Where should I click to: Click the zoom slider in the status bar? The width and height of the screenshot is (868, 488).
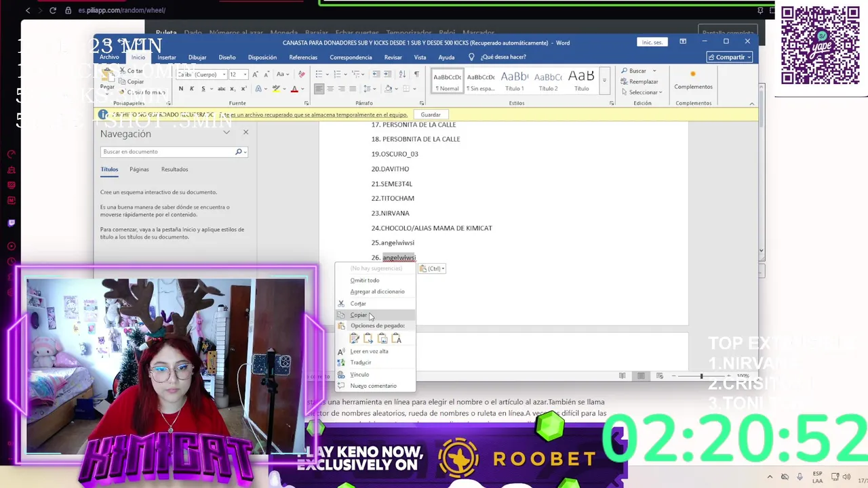click(x=702, y=375)
